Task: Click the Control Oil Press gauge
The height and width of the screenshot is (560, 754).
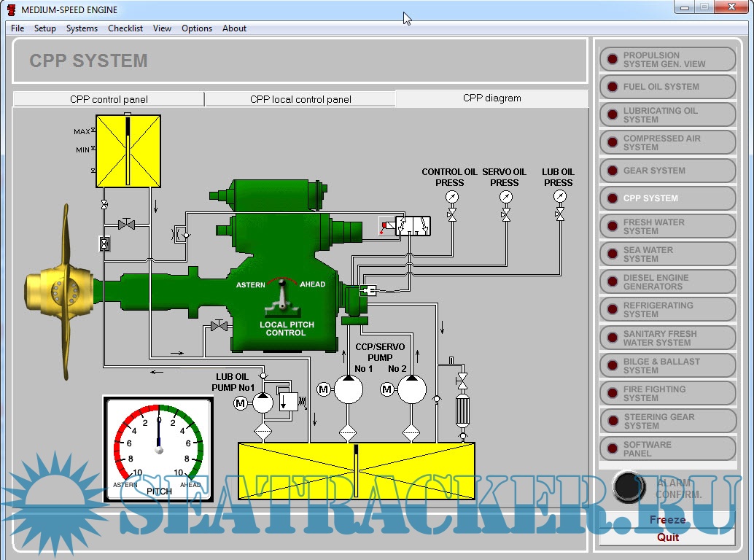Action: click(x=452, y=198)
